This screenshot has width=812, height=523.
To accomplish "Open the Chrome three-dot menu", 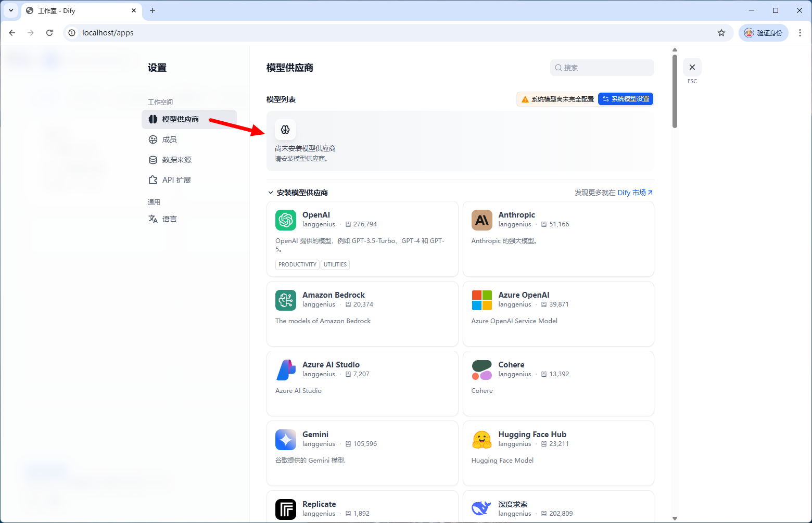I will [x=800, y=33].
